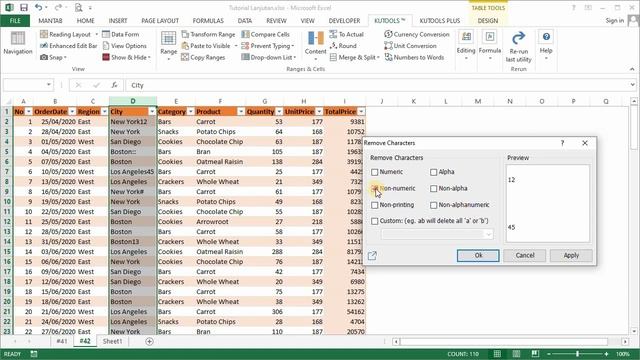Open the Category filter dropdown

click(191, 111)
